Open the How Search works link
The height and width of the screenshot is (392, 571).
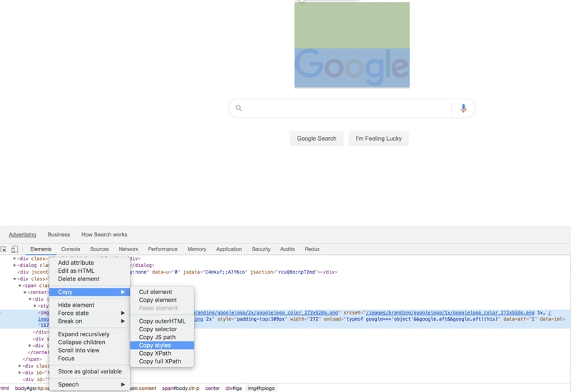click(104, 235)
